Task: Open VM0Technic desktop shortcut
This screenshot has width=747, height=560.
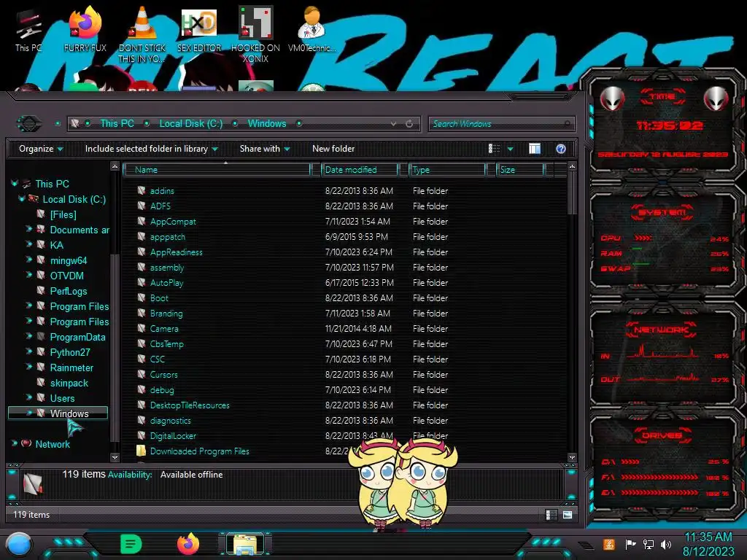Action: [311, 29]
